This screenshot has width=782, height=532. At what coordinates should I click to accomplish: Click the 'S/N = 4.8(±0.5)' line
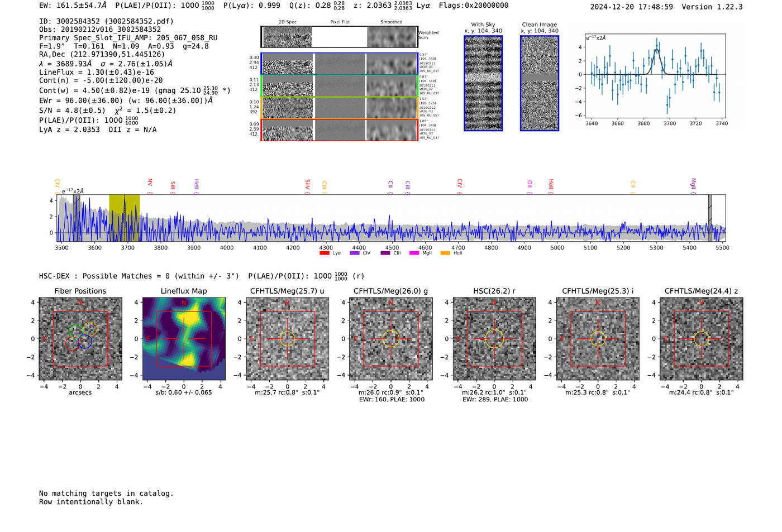[107, 110]
